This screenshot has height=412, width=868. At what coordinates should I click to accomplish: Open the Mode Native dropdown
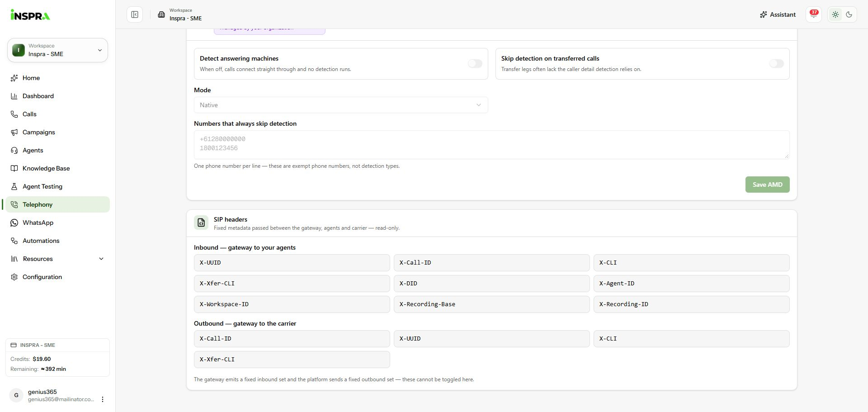point(341,105)
